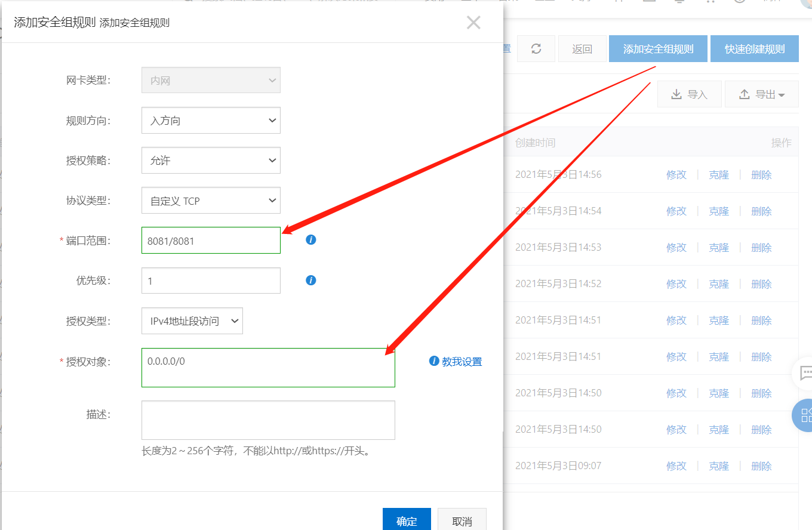Image resolution: width=812 pixels, height=530 pixels.
Task: Open the 网卡类型 dropdown showing 内网
Action: 211,80
